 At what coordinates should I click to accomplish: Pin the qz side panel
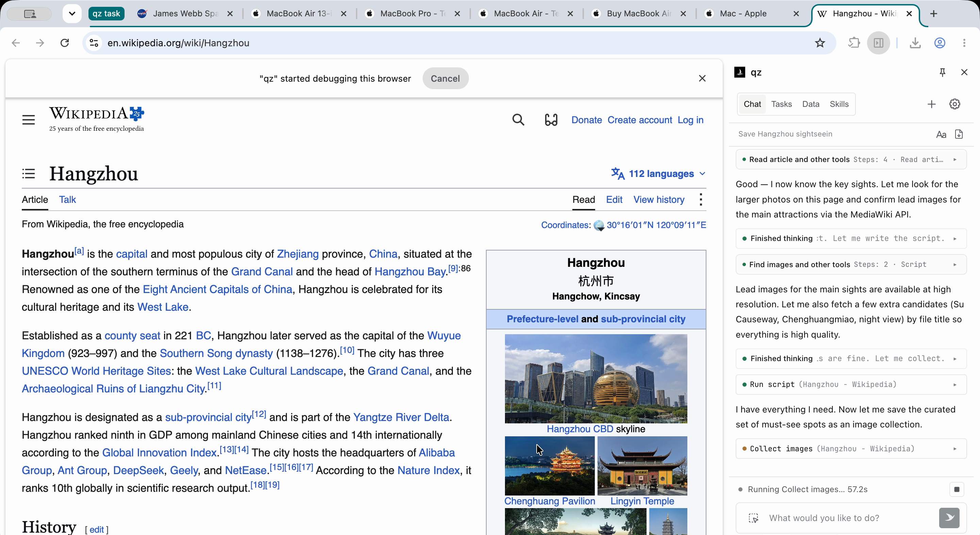point(942,72)
